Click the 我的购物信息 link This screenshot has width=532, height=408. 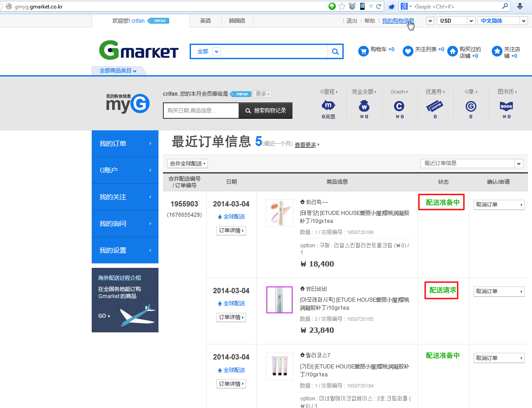click(398, 20)
